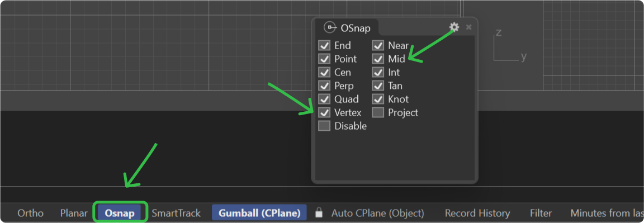The height and width of the screenshot is (223, 644).
Task: Click the OSnap tab icon
Action: [330, 27]
